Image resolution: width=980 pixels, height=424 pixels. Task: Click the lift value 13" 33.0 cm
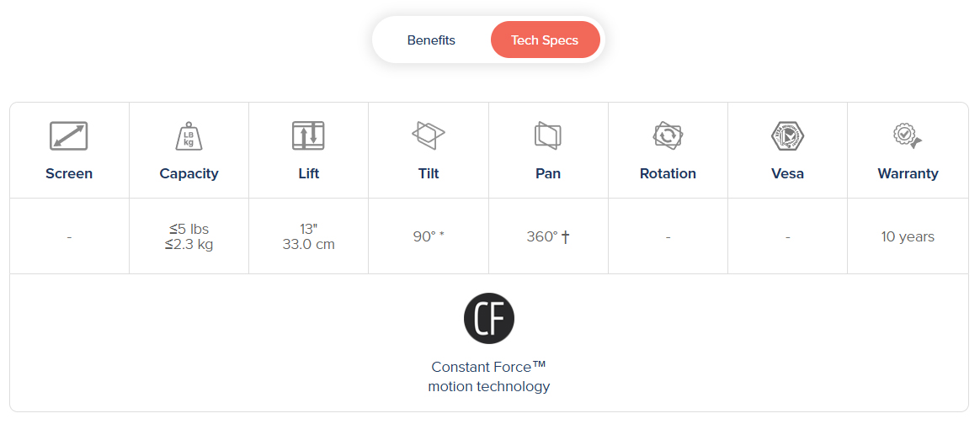pyautogui.click(x=308, y=236)
